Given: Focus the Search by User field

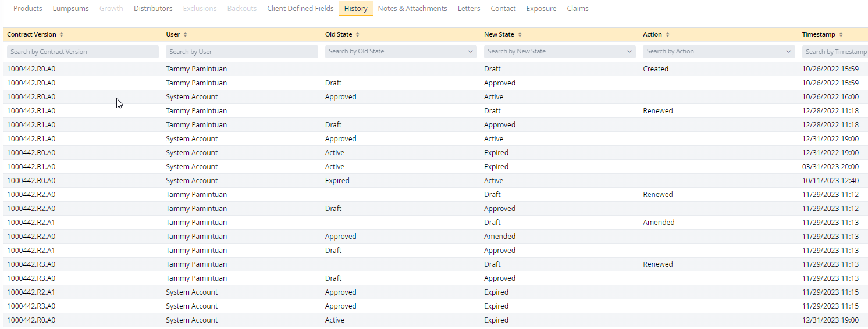Looking at the screenshot, I should click(241, 52).
